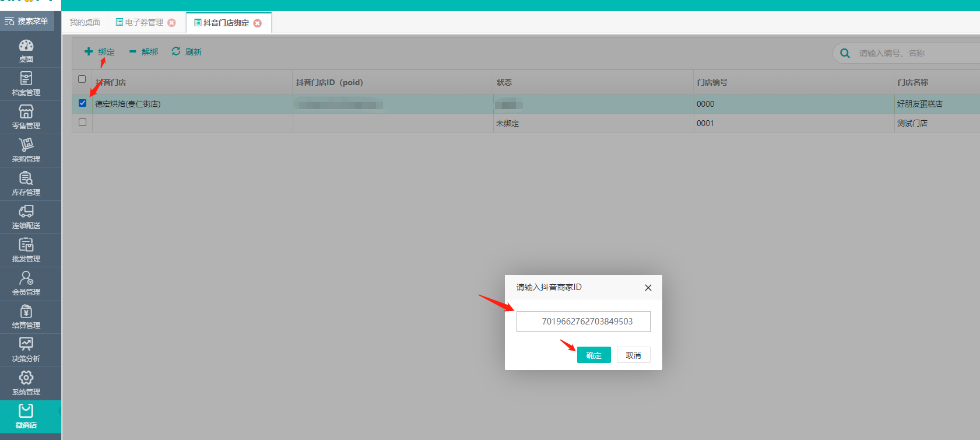Open 采购管理 in the sidebar
Screen dimensions: 980x440
(x=26, y=151)
